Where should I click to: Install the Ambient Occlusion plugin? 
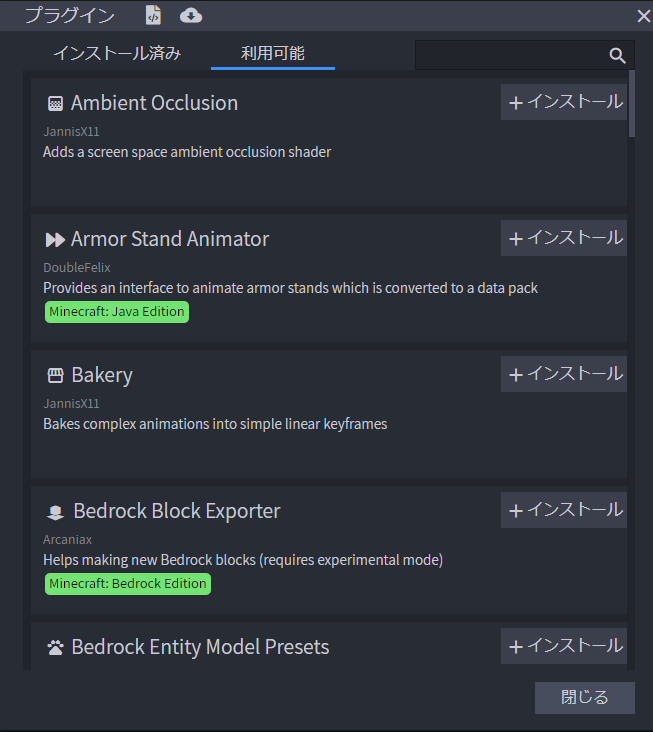(x=565, y=102)
